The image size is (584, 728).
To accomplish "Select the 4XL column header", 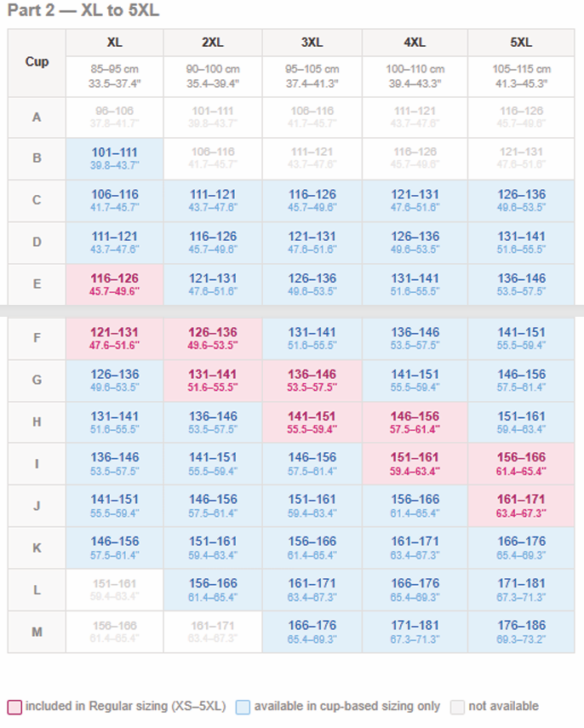I will [x=415, y=43].
